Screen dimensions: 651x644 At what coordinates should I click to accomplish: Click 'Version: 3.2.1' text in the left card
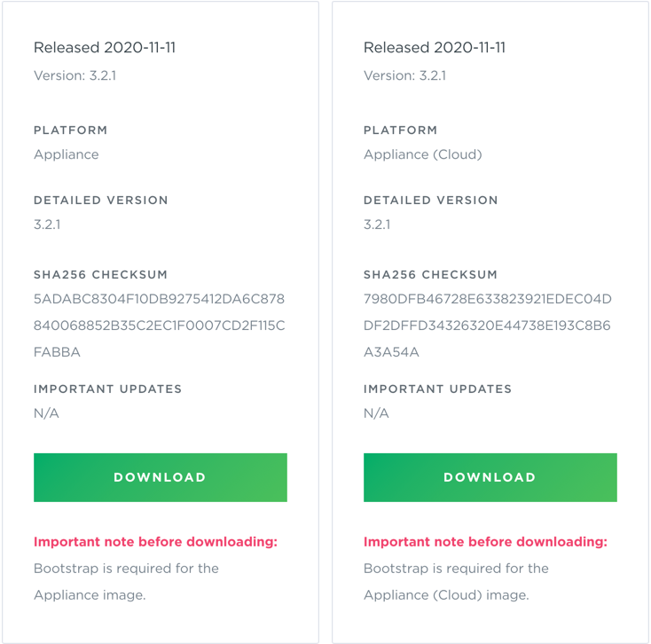pyautogui.click(x=75, y=75)
